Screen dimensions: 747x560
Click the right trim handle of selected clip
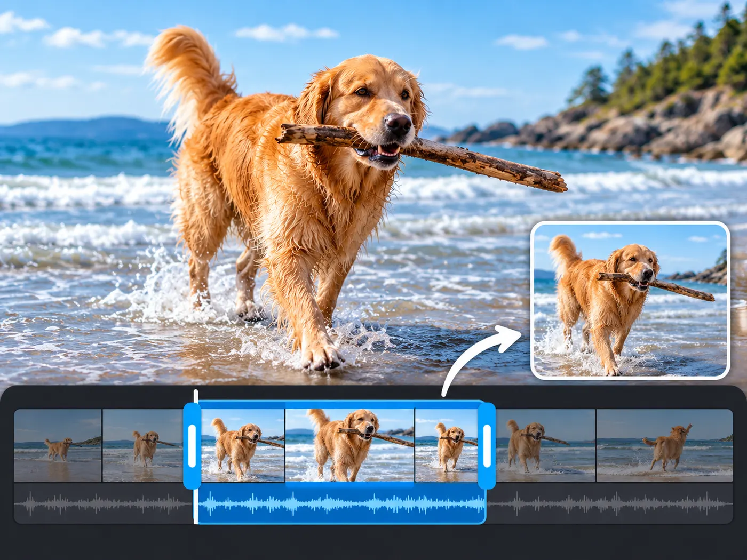(x=487, y=446)
